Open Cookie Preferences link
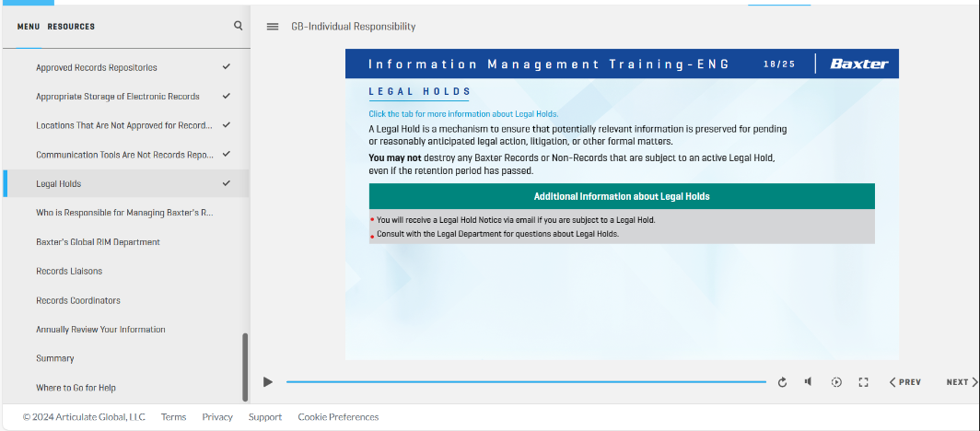The height and width of the screenshot is (431, 980). click(338, 416)
